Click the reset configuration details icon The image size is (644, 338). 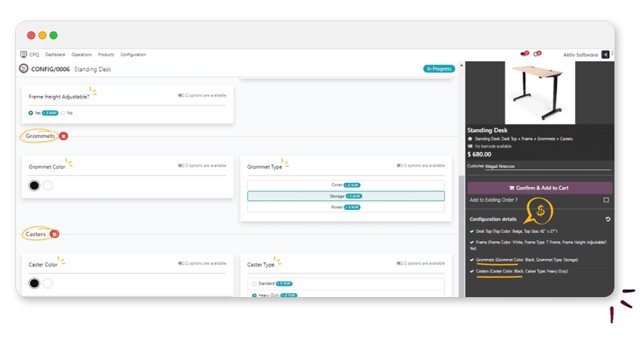(x=608, y=219)
